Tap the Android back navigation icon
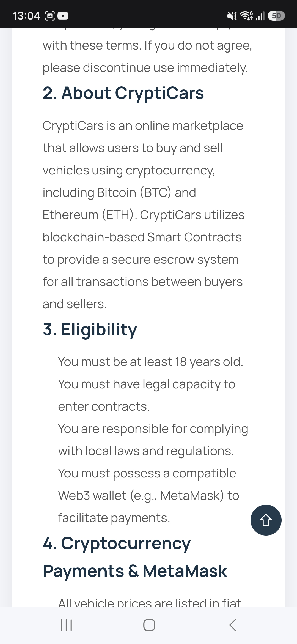This screenshot has width=297, height=644. coord(233,625)
